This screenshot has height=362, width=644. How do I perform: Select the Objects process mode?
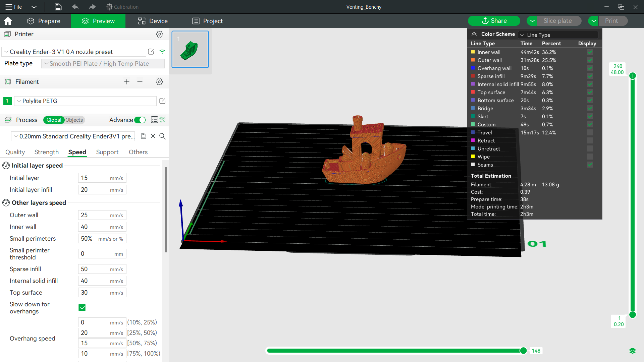coord(74,120)
